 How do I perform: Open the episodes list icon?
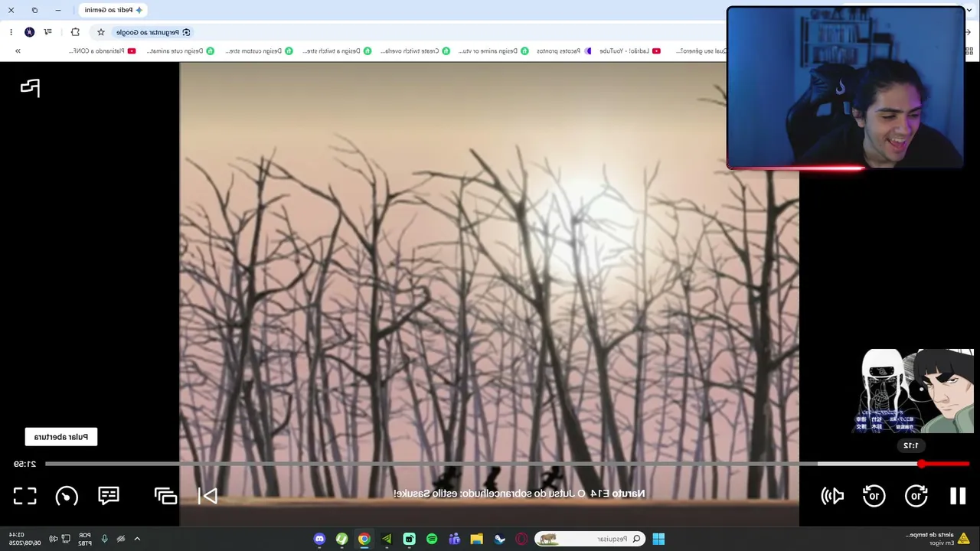(165, 496)
